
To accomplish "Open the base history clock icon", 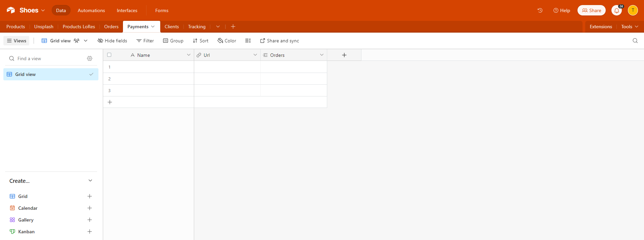I will point(540,10).
